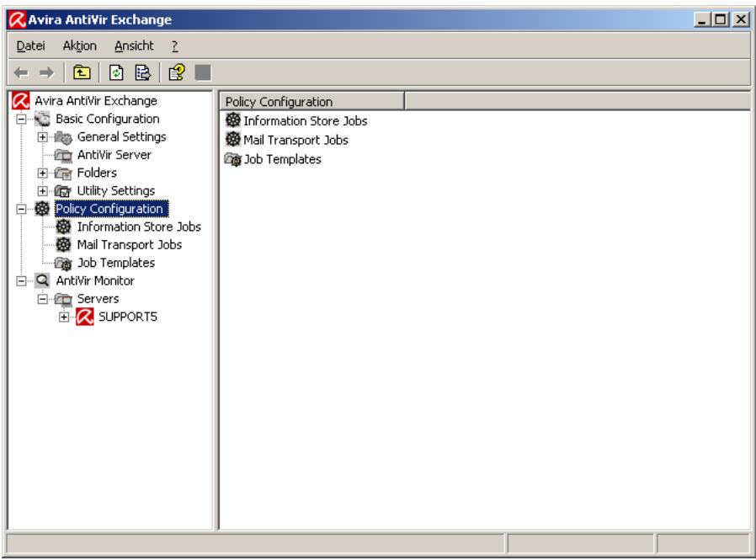This screenshot has width=756, height=560.
Task: Click the Policy Configuration column header
Action: click(312, 102)
